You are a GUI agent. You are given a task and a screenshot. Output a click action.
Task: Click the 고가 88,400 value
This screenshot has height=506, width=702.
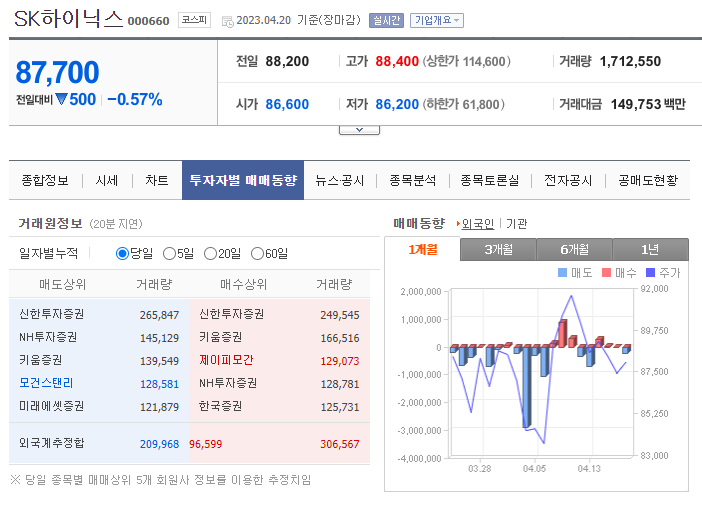pyautogui.click(x=397, y=61)
